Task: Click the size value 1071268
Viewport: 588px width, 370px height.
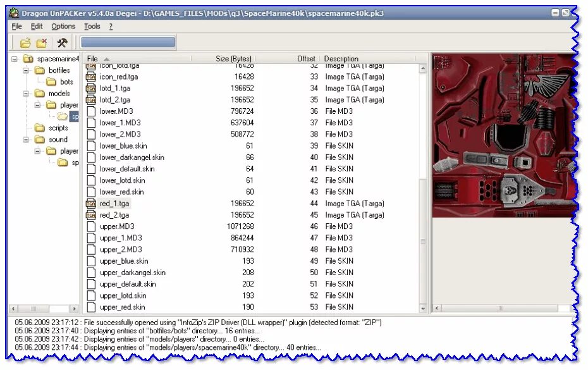Action: click(240, 226)
